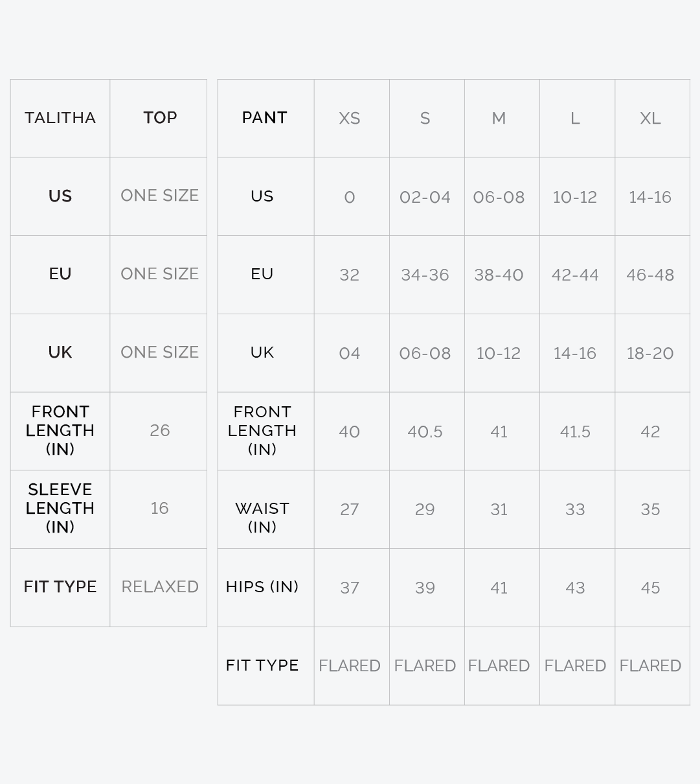Click the XL size column header
The image size is (700, 784).
[x=650, y=119]
